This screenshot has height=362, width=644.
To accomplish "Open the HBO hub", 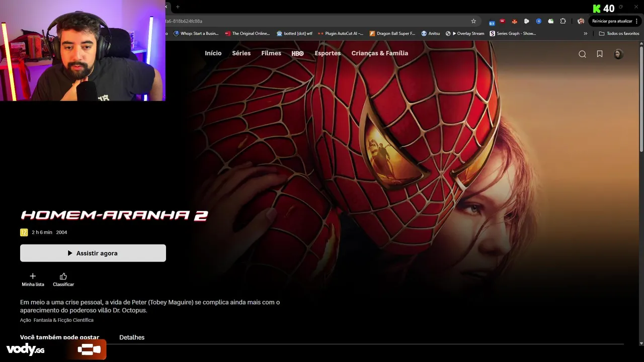I will coord(298,53).
